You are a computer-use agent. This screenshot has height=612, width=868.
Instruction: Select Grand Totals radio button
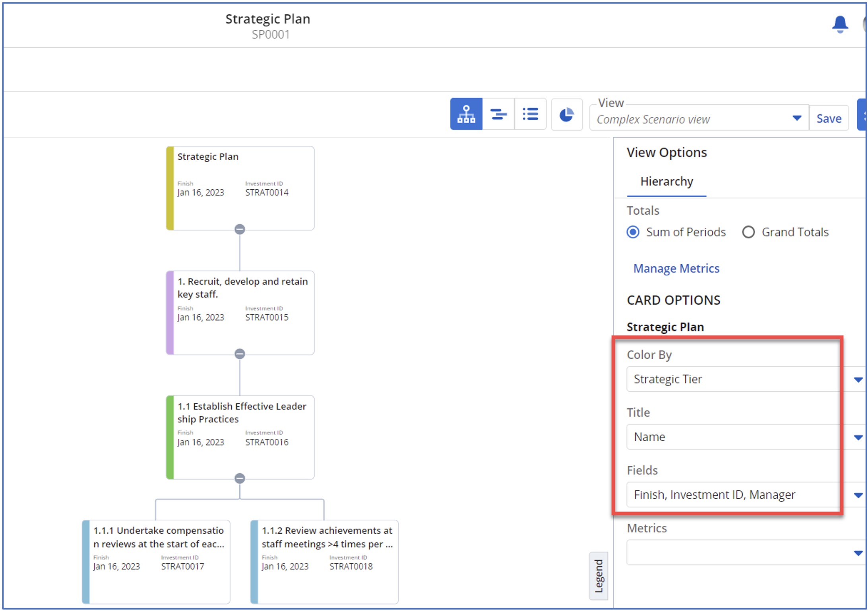pyautogui.click(x=748, y=232)
